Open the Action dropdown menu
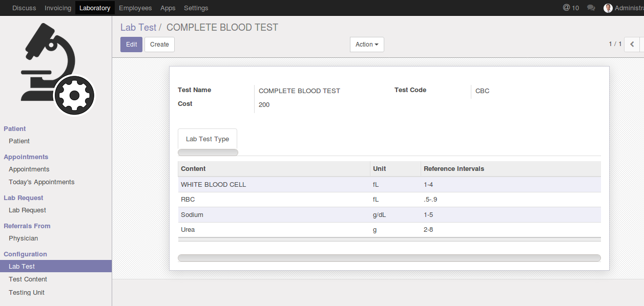This screenshot has height=306, width=644. [x=367, y=45]
